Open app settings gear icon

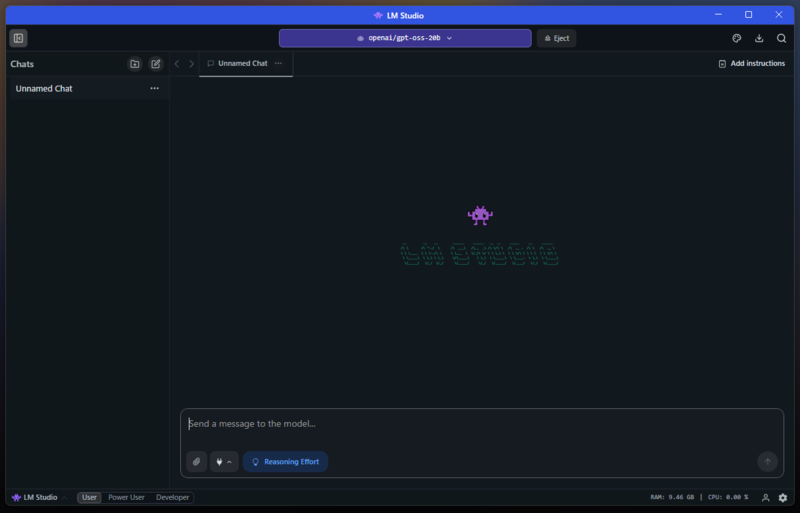(x=783, y=497)
